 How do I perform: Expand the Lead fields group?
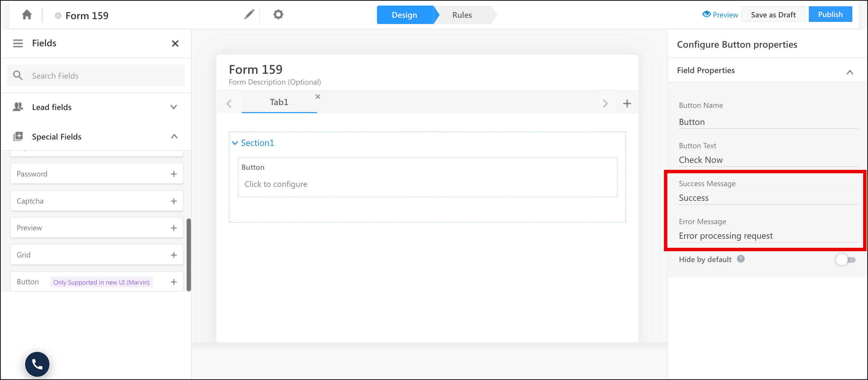[173, 107]
